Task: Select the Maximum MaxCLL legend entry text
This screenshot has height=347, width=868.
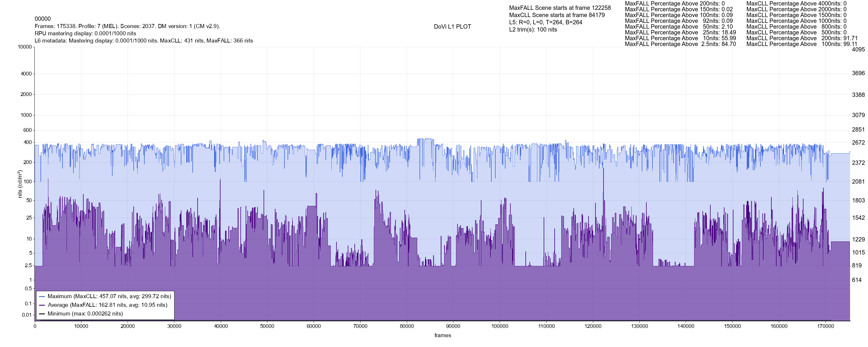Action: pos(109,296)
